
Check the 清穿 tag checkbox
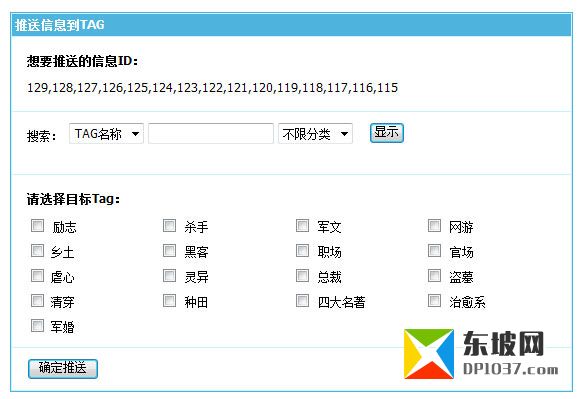(x=37, y=300)
